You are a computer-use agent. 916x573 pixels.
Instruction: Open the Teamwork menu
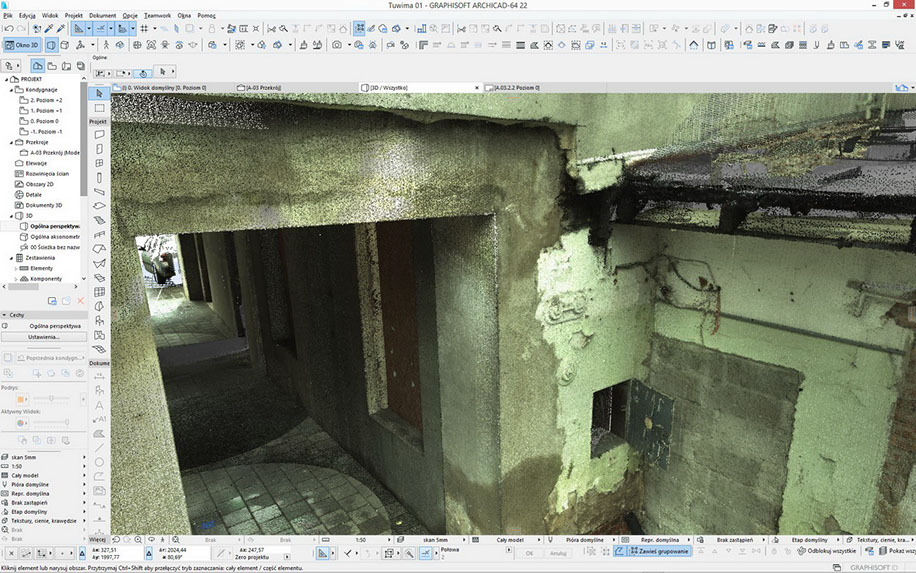(x=157, y=16)
